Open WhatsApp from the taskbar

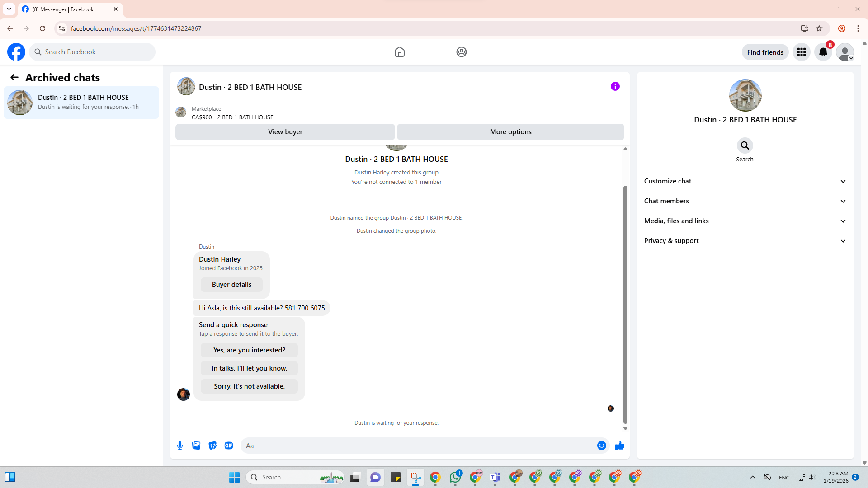click(x=455, y=477)
